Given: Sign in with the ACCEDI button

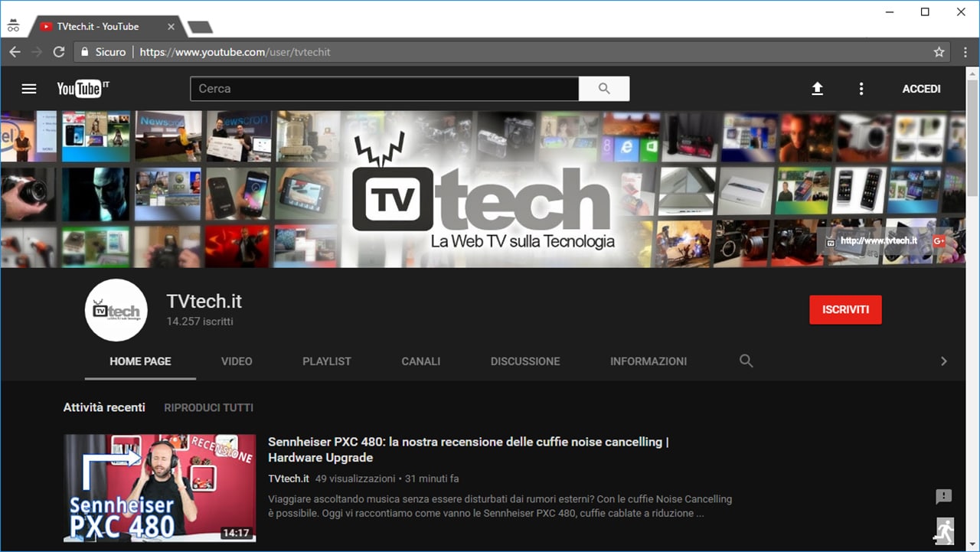Looking at the screenshot, I should 921,89.
